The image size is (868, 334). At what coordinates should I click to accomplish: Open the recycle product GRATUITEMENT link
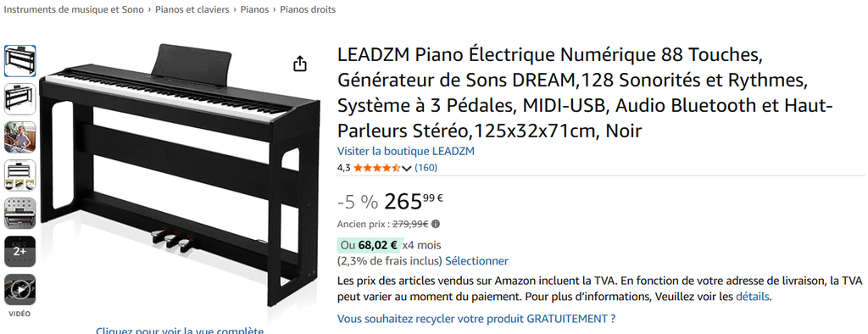coord(476,319)
